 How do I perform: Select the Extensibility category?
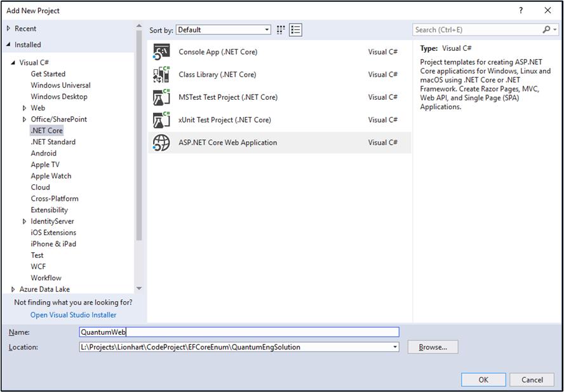[50, 210]
